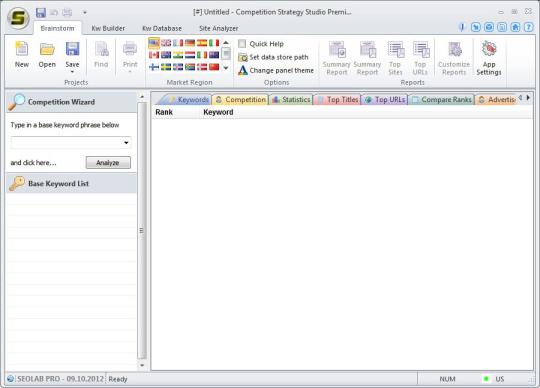This screenshot has height=388, width=540.
Task: Open the Competition tab
Action: [240, 99]
